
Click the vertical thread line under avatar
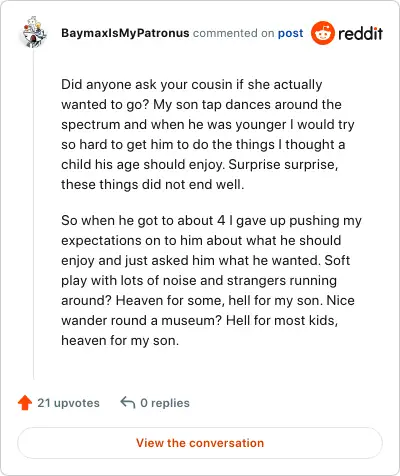[34, 213]
